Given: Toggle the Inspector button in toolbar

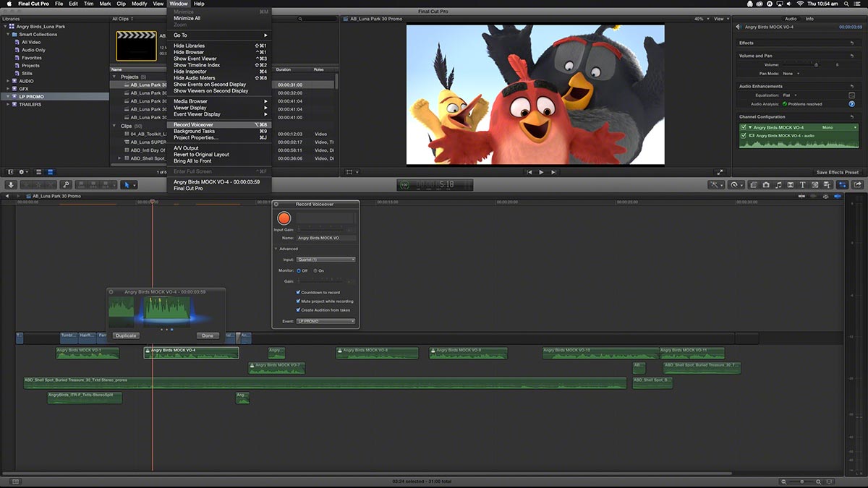Looking at the screenshot, I should click(x=842, y=185).
